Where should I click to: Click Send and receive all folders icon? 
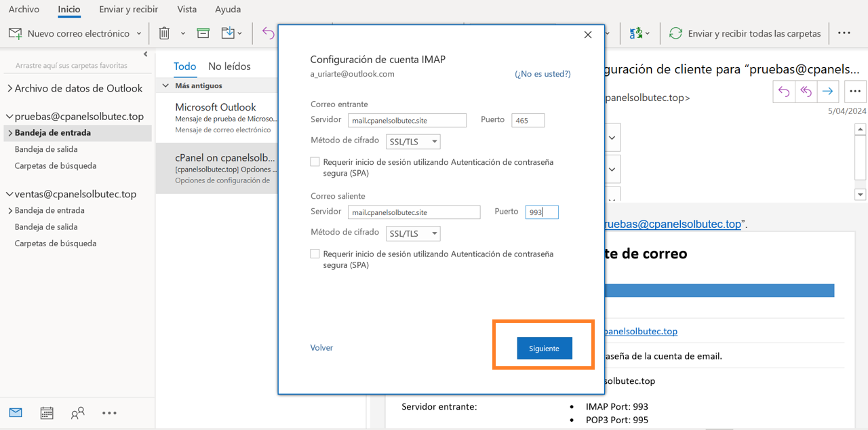675,33
